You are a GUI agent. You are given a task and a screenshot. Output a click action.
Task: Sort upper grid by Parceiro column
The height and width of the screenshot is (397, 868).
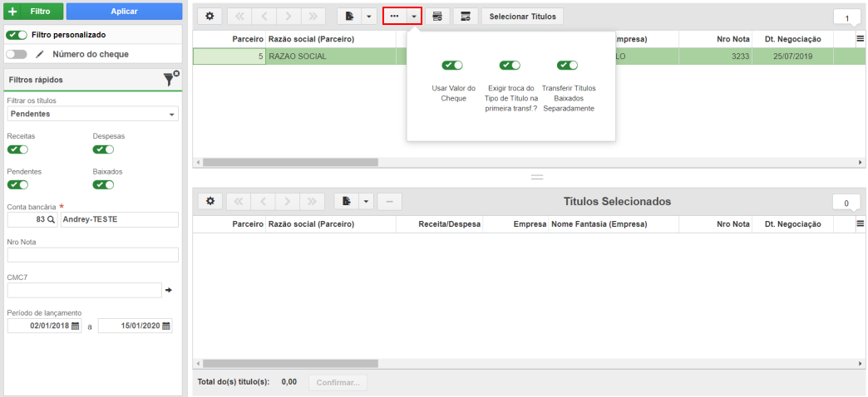coord(229,39)
